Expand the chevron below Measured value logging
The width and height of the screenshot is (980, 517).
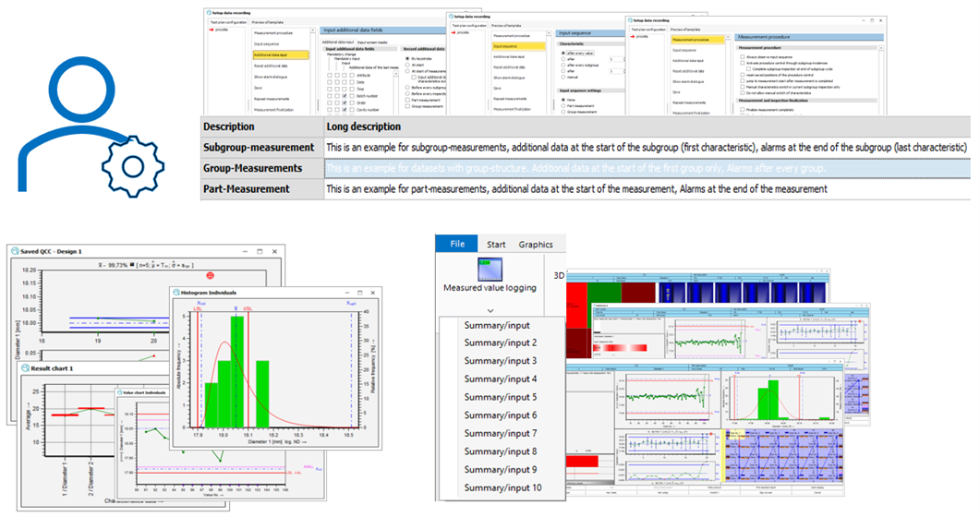(x=490, y=310)
